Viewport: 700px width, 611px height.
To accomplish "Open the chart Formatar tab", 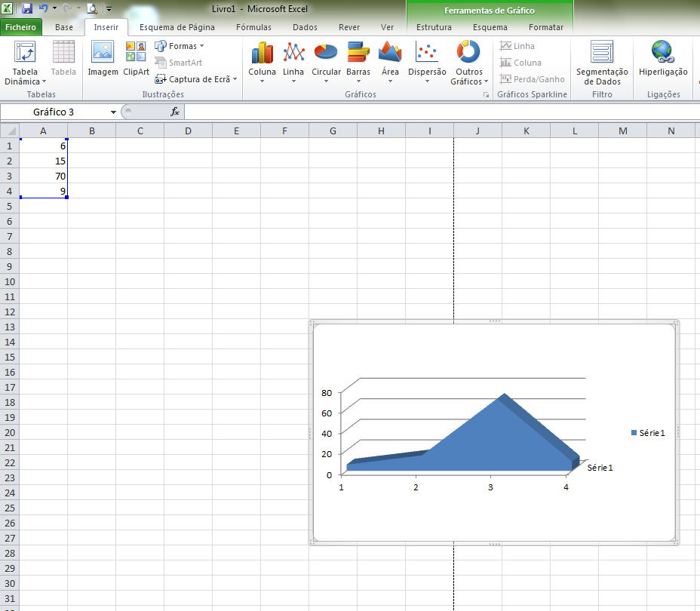I will (x=546, y=27).
